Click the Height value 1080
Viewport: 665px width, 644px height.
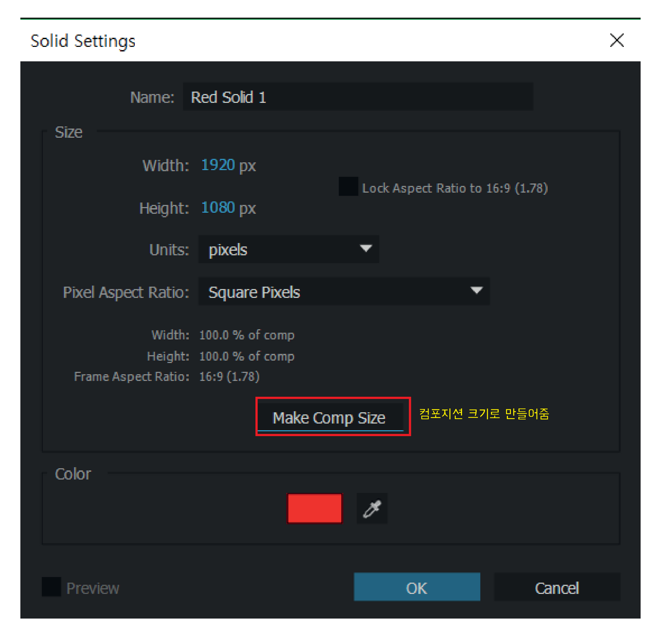pos(218,208)
